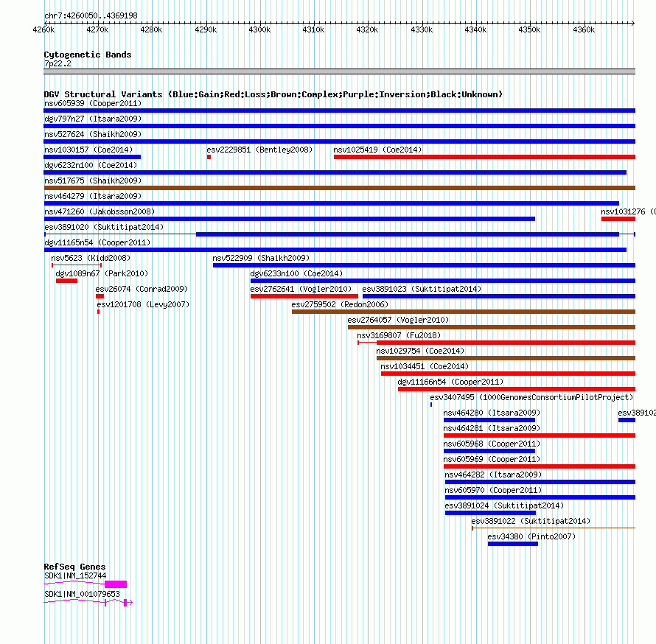Click the blue nsv464280 gain bar
656x644 pixels.
(489, 420)
